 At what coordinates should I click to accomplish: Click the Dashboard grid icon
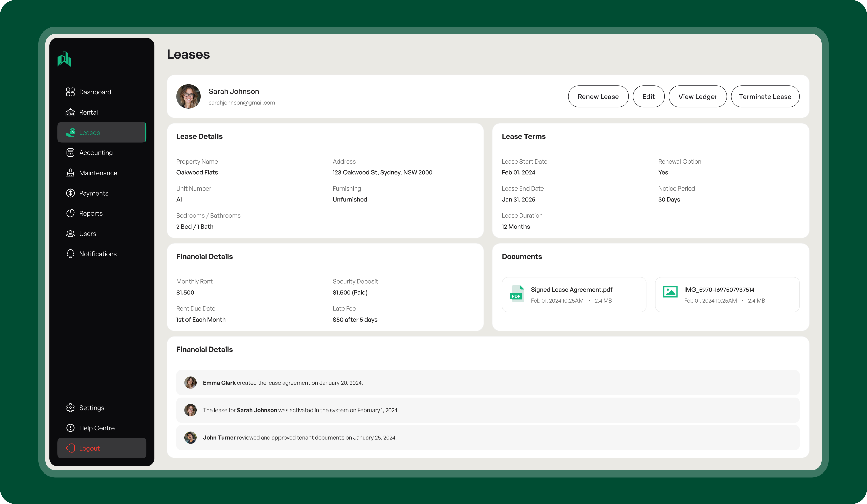tap(70, 92)
